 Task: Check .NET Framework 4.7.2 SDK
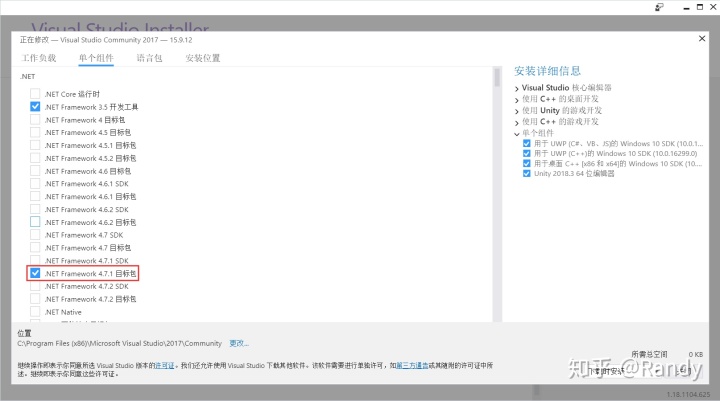click(x=35, y=286)
